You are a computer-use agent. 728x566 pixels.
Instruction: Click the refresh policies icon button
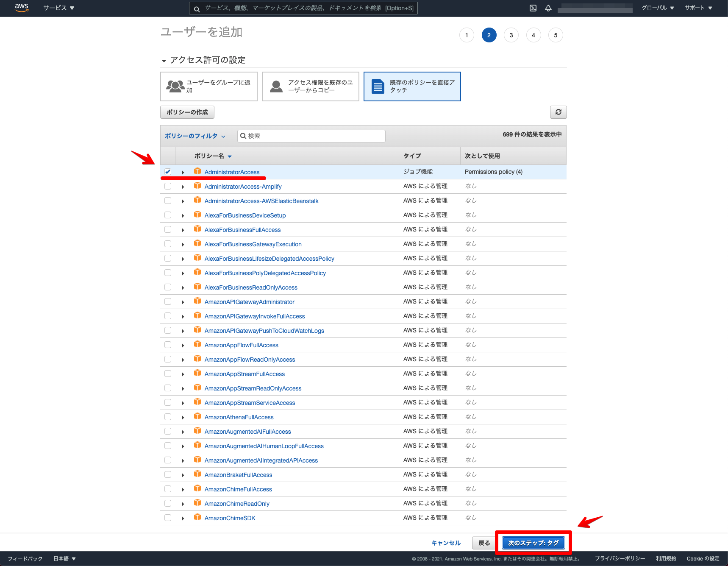click(558, 112)
